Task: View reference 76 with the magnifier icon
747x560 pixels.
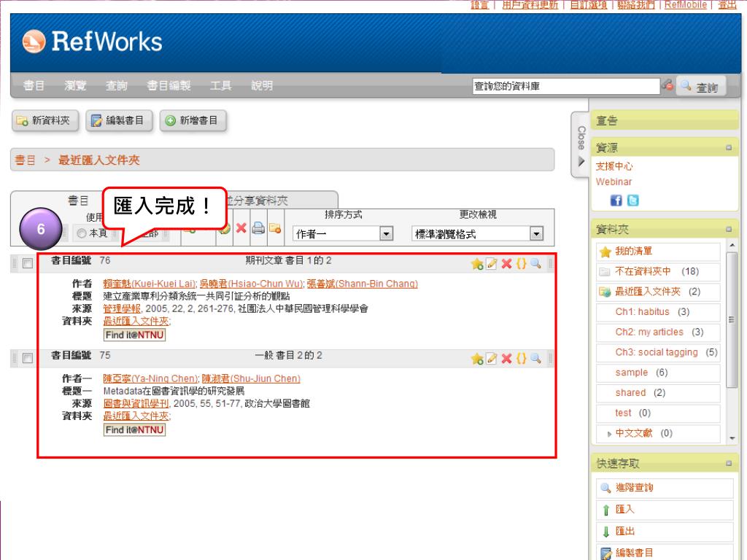Action: pos(535,263)
